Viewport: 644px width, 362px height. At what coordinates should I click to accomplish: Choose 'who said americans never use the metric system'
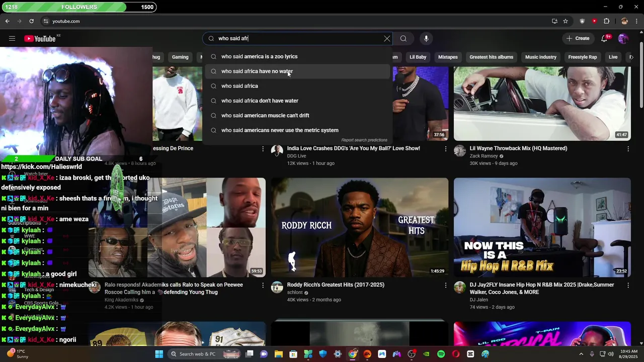[297, 130]
